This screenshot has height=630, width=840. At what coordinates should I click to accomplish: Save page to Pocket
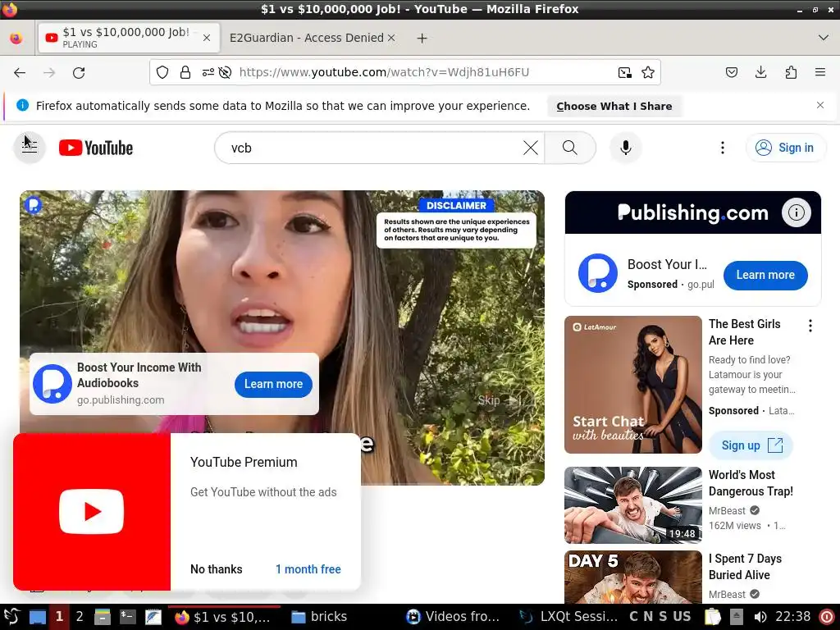point(731,72)
